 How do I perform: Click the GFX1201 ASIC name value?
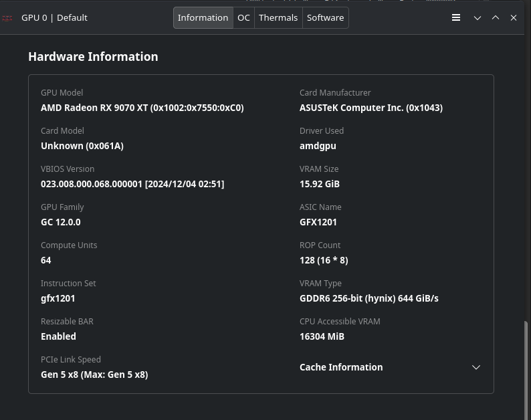coord(318,222)
